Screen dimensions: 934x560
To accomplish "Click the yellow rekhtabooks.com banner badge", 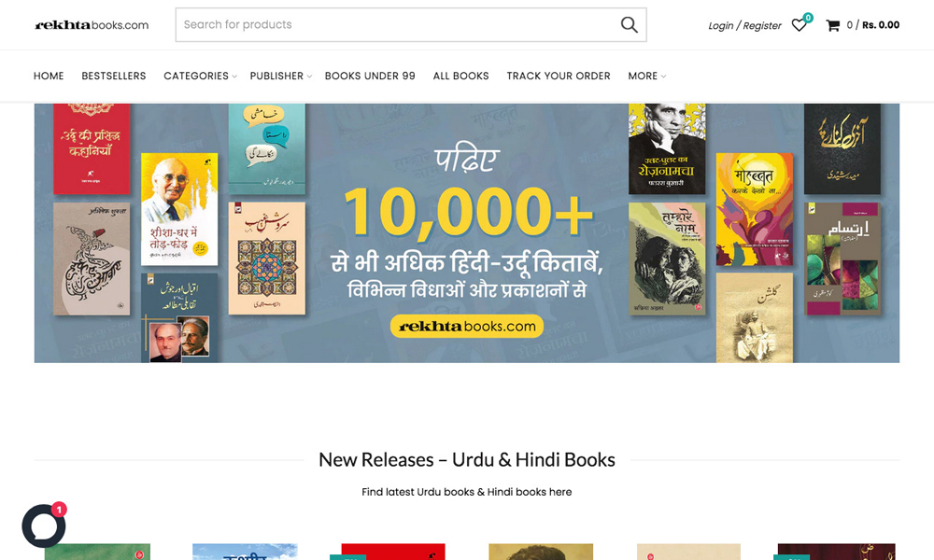I will click(466, 326).
